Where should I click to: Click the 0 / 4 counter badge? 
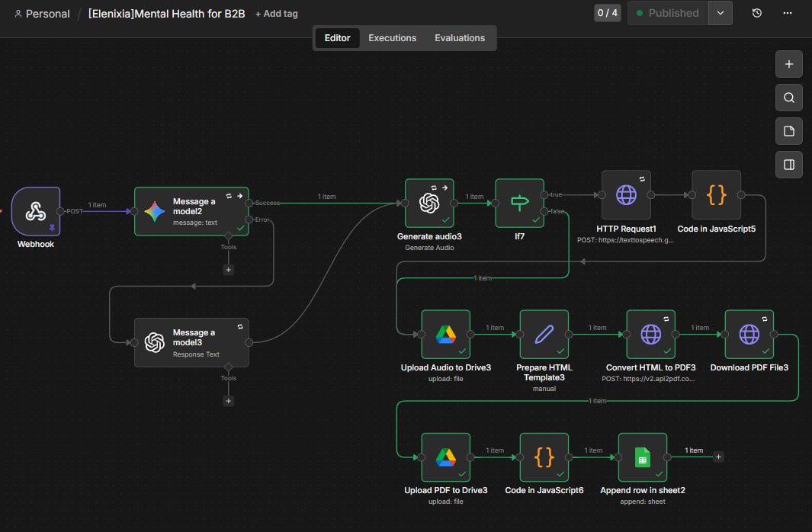[x=608, y=13]
